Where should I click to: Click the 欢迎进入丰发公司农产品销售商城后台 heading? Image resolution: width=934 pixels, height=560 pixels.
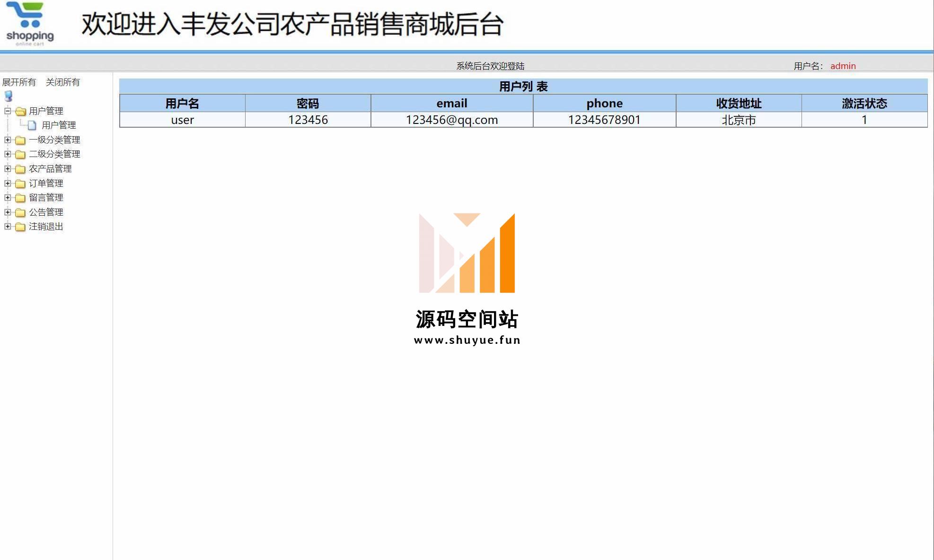[x=292, y=24]
